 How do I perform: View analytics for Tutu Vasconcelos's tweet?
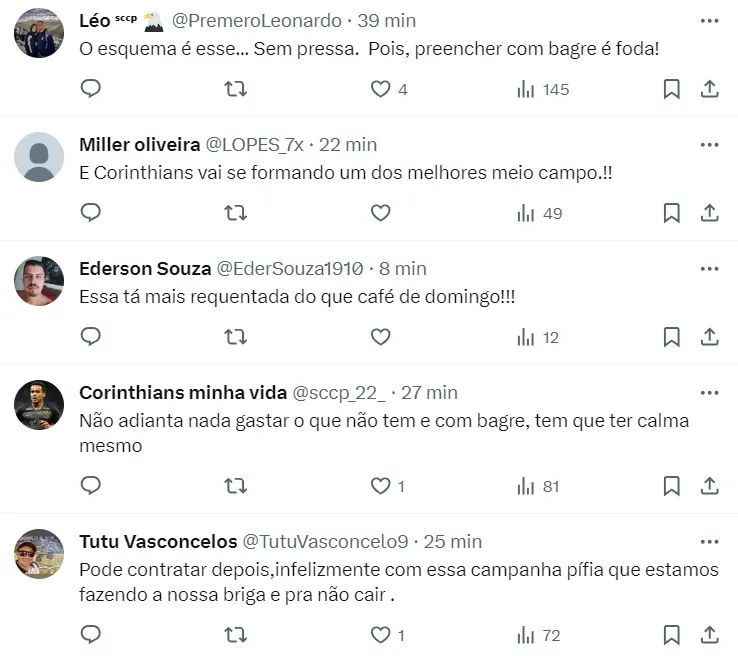[x=538, y=635]
